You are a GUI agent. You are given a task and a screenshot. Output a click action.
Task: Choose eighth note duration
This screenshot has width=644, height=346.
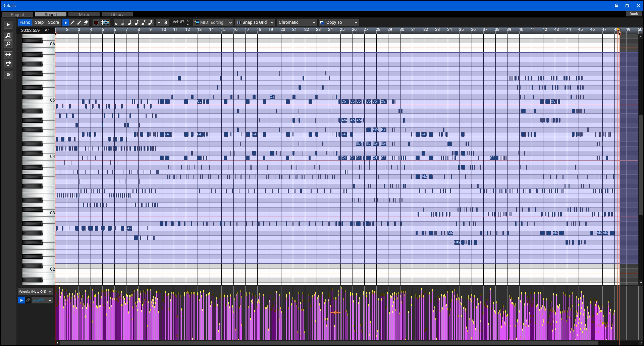pyautogui.click(x=137, y=22)
